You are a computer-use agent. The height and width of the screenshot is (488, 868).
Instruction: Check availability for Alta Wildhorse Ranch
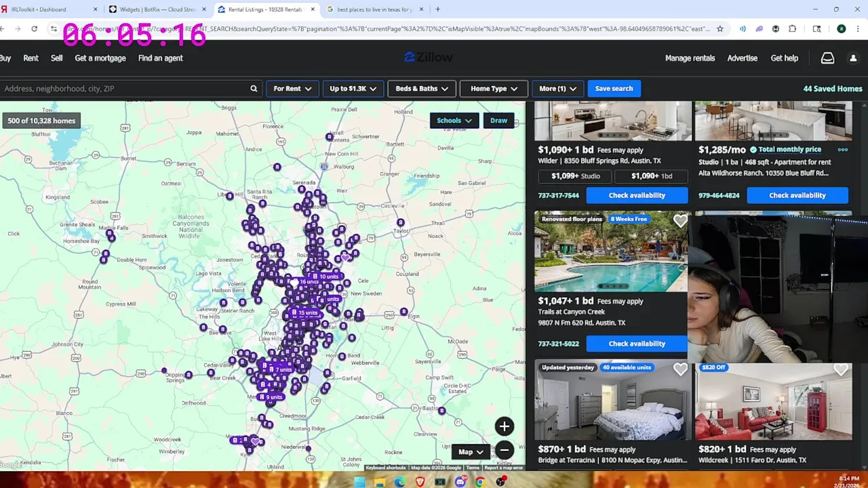tap(797, 195)
